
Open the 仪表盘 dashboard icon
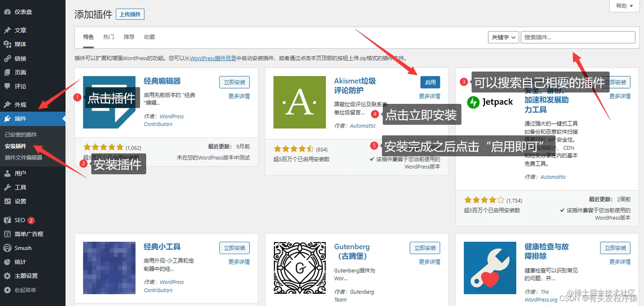tap(7, 12)
